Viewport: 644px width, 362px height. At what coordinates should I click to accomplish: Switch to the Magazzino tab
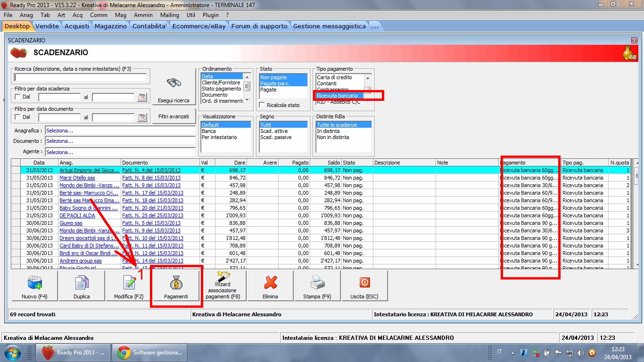tap(111, 26)
